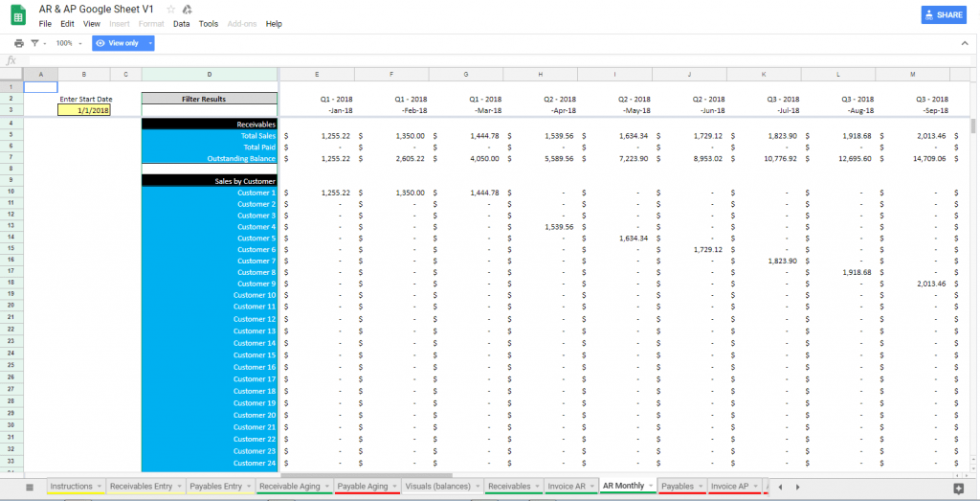Select the Customer 1 label cell
This screenshot has height=501, width=980.
click(x=210, y=193)
